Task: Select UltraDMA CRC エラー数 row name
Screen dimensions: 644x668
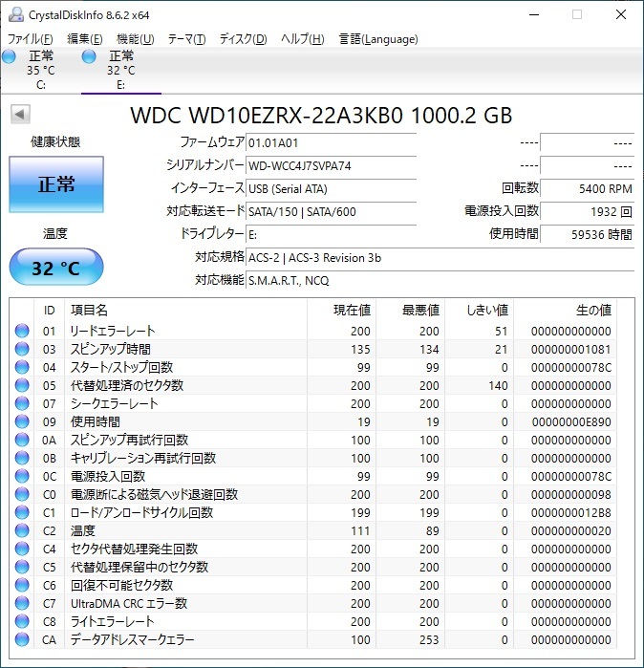Action: coord(129,603)
